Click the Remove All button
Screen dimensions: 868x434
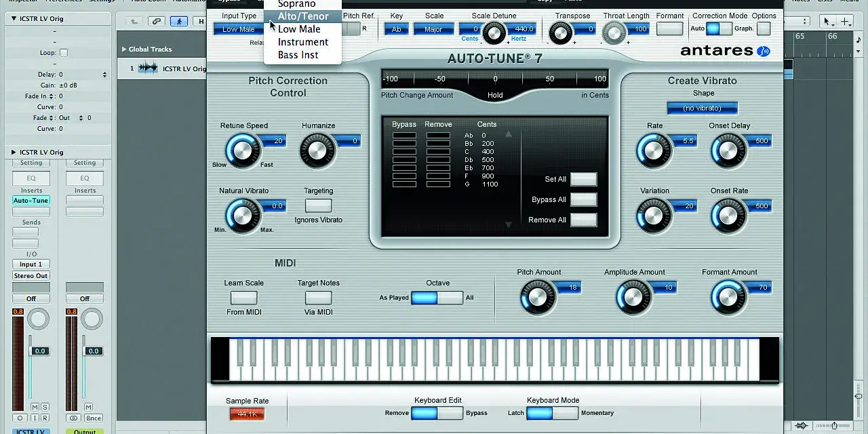click(583, 220)
